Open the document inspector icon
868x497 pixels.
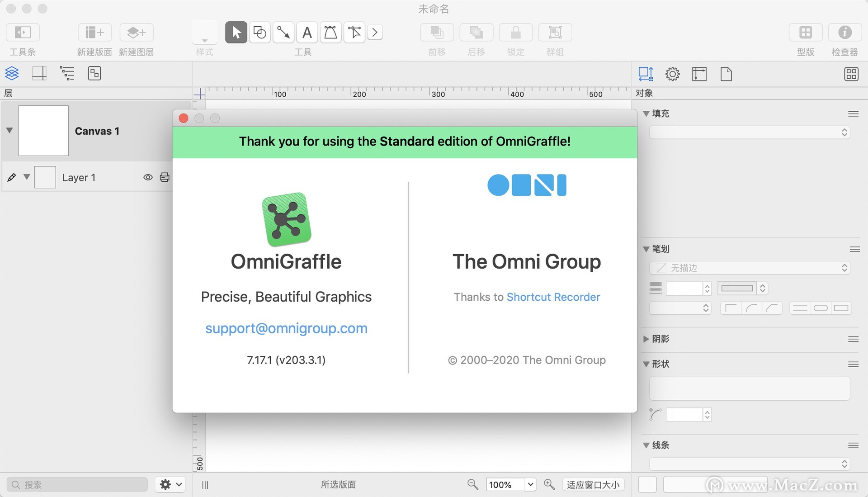click(x=726, y=74)
